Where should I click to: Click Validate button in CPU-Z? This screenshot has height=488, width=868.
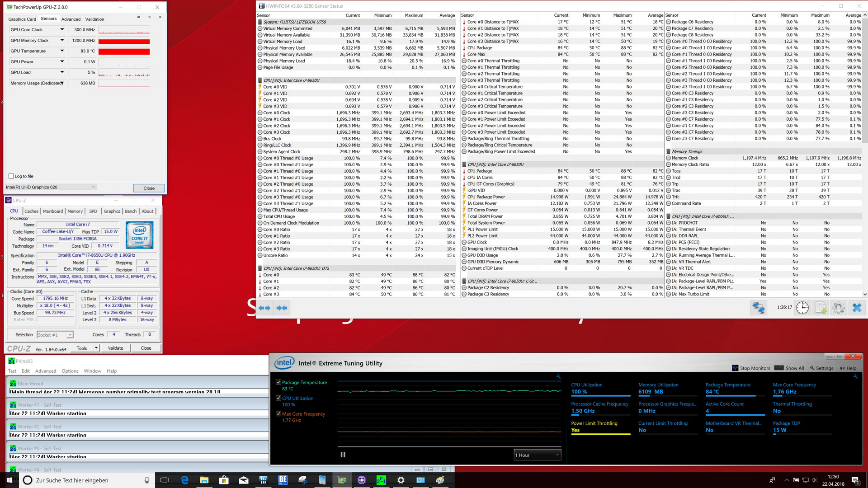115,348
